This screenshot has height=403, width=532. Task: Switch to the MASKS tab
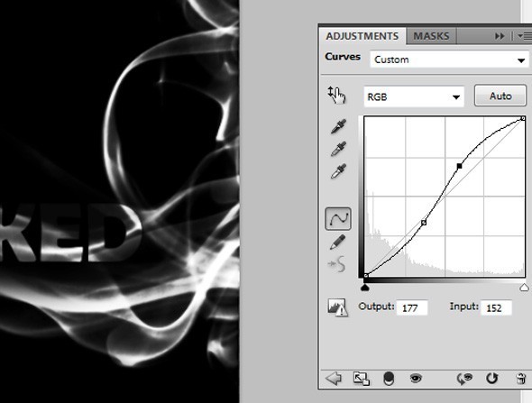431,36
